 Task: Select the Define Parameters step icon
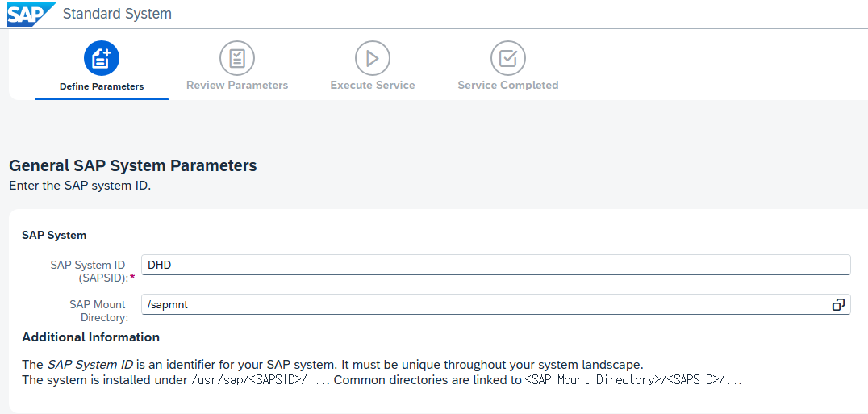(102, 58)
